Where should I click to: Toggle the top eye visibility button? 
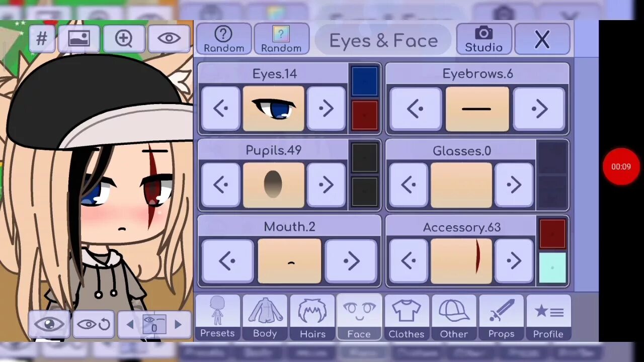169,38
